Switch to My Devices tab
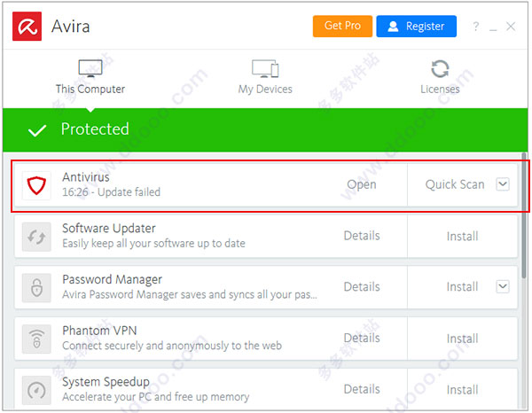Image resolution: width=532 pixels, height=413 pixels. tap(265, 77)
